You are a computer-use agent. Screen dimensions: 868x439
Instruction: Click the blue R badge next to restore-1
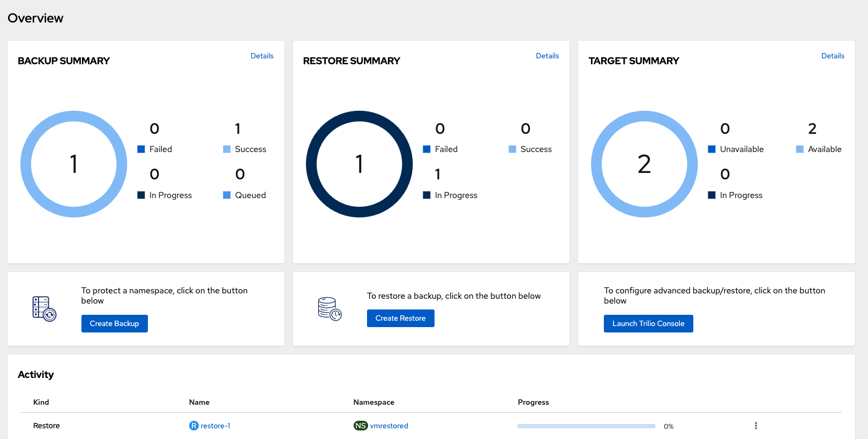pyautogui.click(x=194, y=426)
